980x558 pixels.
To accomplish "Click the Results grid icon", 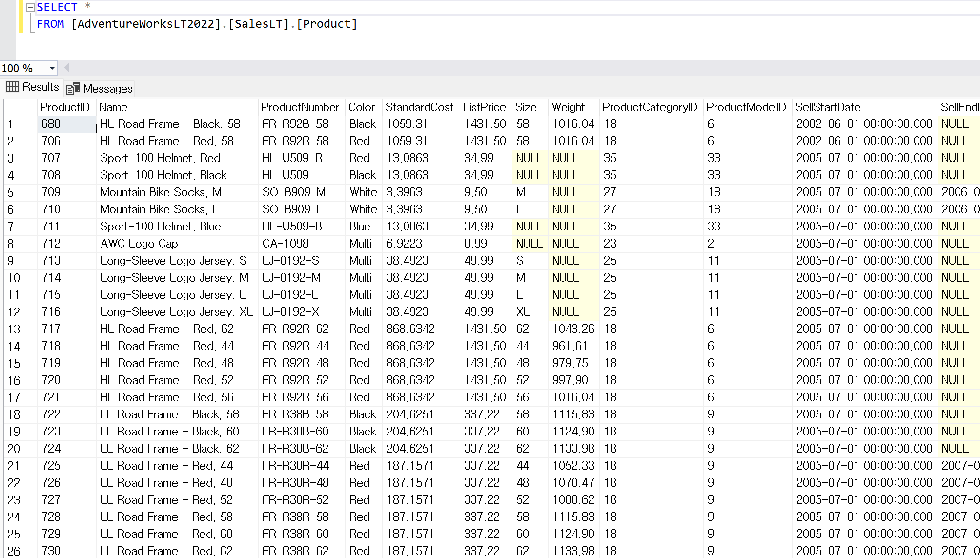I will pos(13,87).
